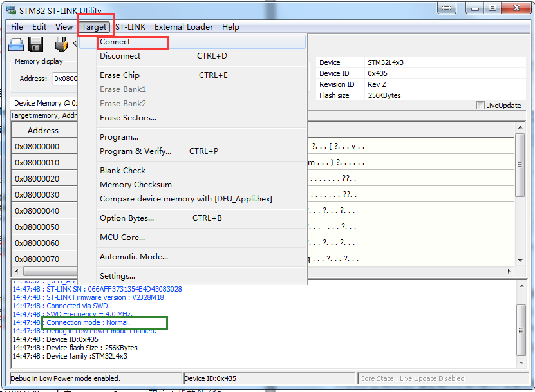
Task: Click memory table scroll down arrow
Action: tap(520, 260)
